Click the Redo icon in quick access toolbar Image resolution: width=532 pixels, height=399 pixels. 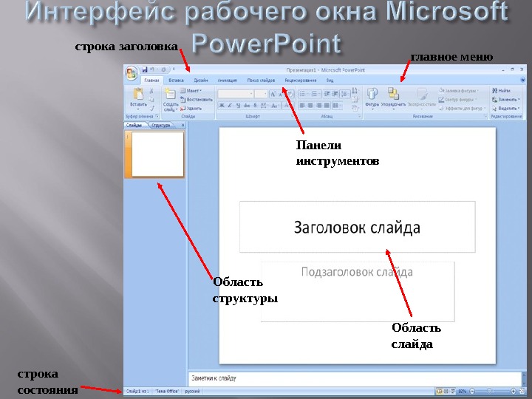[163, 69]
